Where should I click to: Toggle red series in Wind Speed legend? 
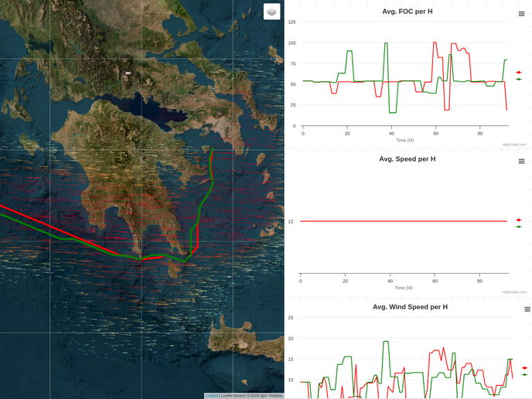[x=525, y=368]
